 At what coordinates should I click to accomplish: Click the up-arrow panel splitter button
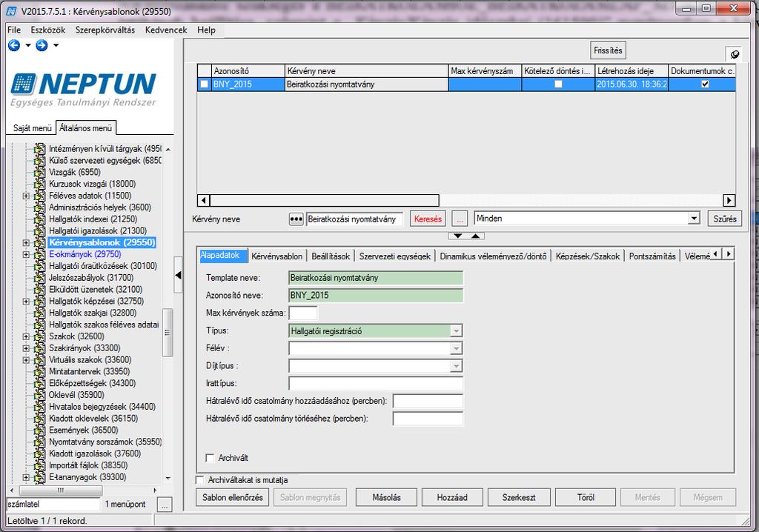(475, 236)
